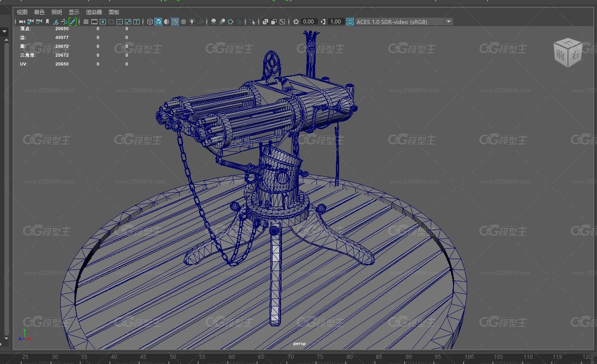Click the Use All Lights bulb icon
Image resolution: width=597 pixels, height=364 pixels.
click(x=192, y=22)
